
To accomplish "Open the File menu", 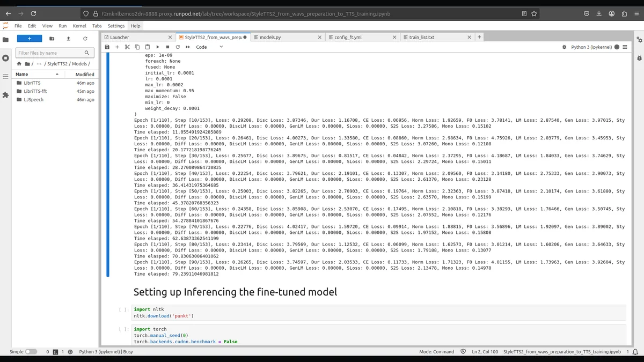I will [x=18, y=26].
